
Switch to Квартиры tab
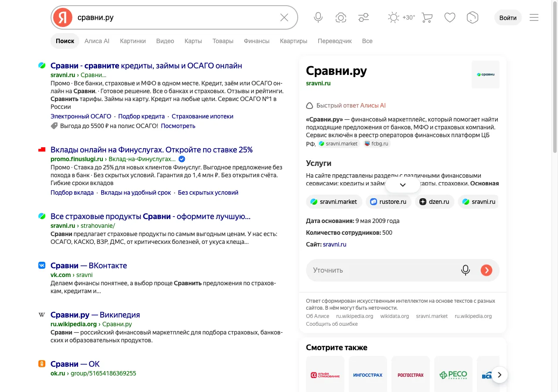pyautogui.click(x=293, y=41)
